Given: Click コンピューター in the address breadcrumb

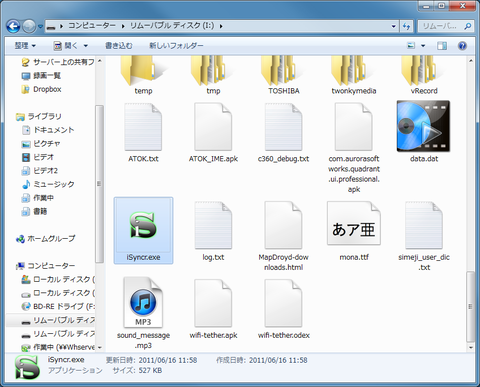Looking at the screenshot, I should [92, 26].
